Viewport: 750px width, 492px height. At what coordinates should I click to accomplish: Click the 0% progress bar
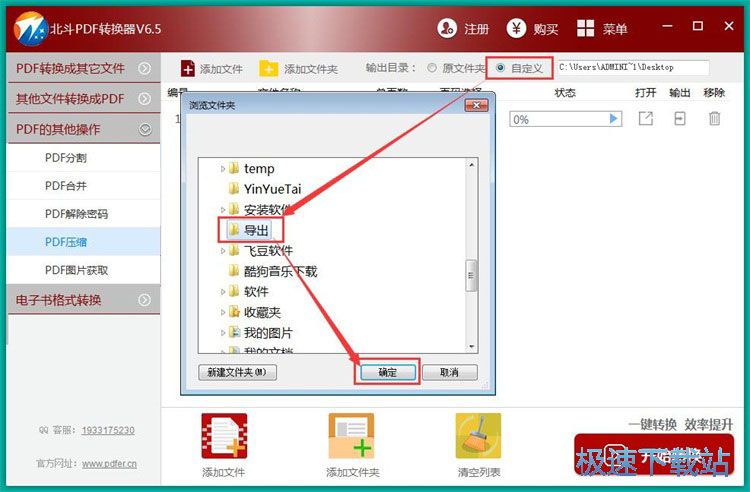566,119
